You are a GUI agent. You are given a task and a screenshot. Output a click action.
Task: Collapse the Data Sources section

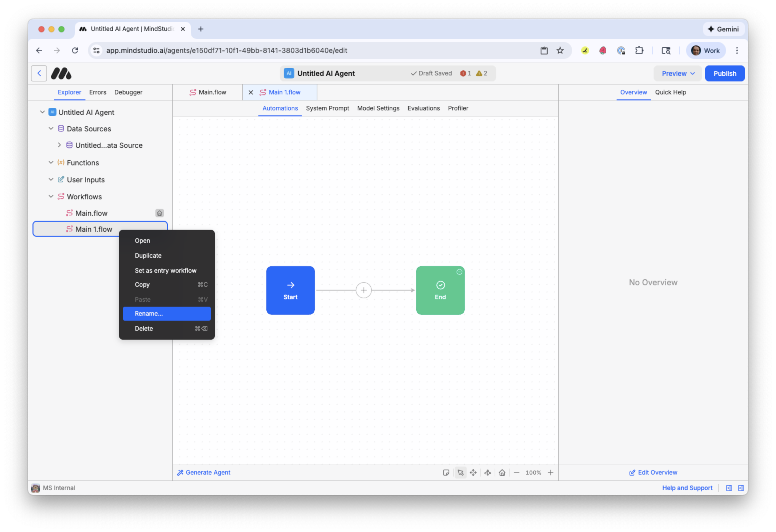tap(51, 128)
